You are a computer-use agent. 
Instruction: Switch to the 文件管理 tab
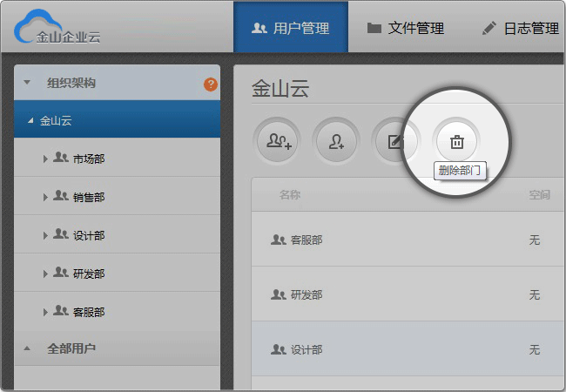coord(406,28)
